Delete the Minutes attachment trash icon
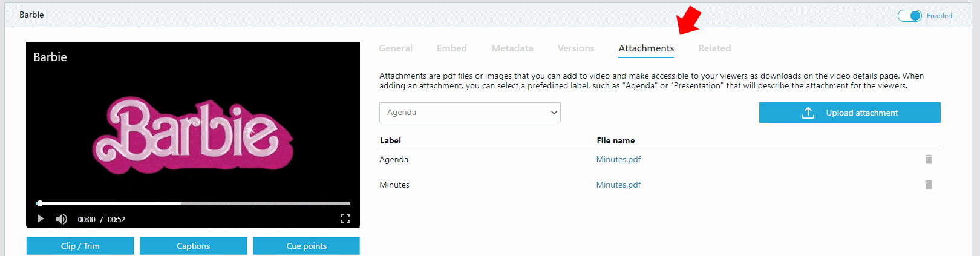This screenshot has width=980, height=256. [x=929, y=185]
